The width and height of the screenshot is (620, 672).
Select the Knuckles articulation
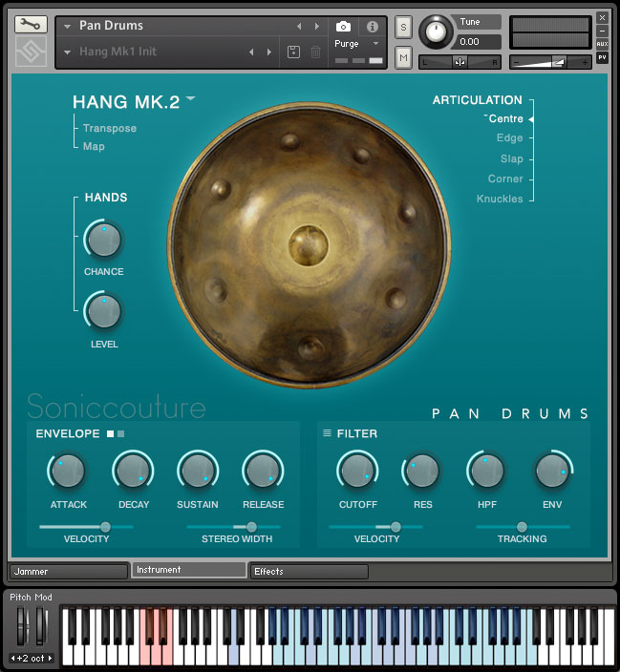click(500, 199)
